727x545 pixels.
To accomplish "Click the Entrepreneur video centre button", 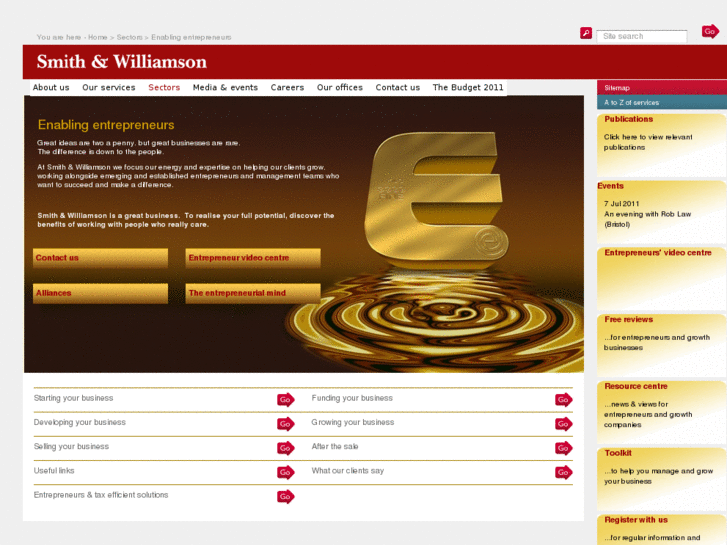I will (253, 258).
